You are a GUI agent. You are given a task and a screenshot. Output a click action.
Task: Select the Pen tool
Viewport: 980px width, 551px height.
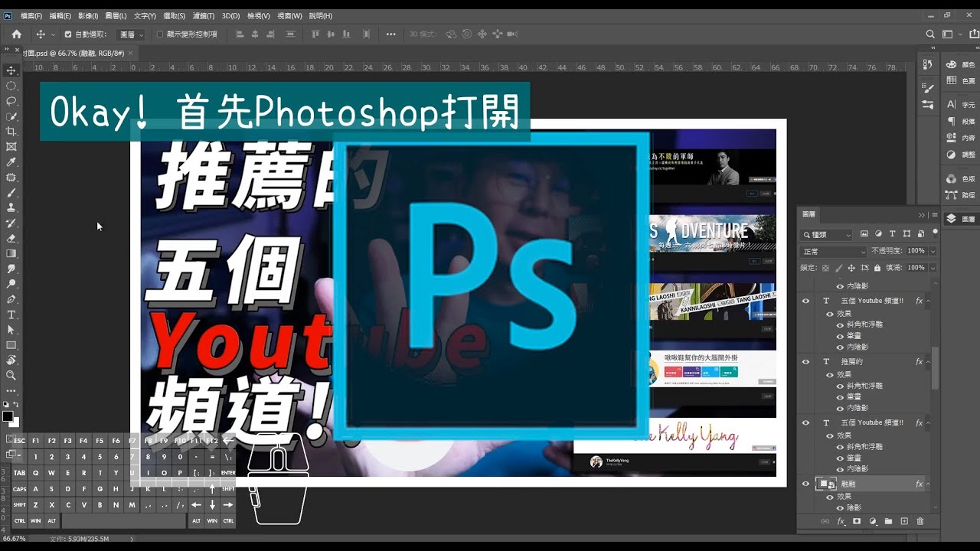11,299
